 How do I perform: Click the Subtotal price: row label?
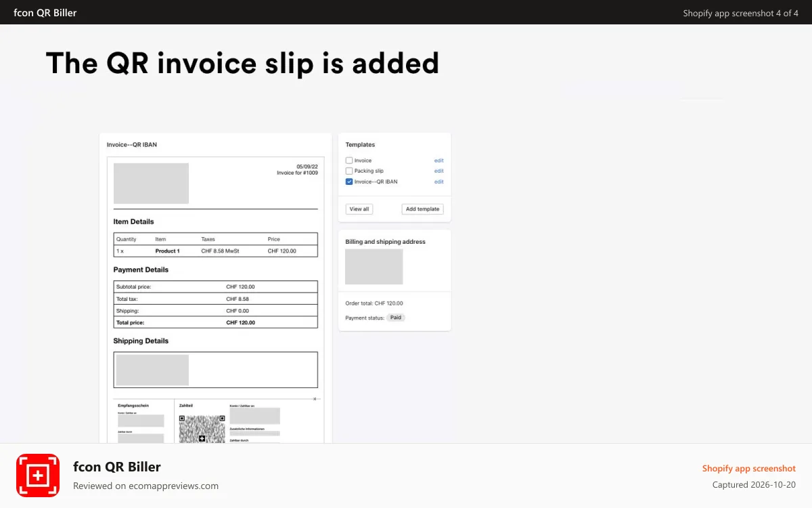click(133, 287)
